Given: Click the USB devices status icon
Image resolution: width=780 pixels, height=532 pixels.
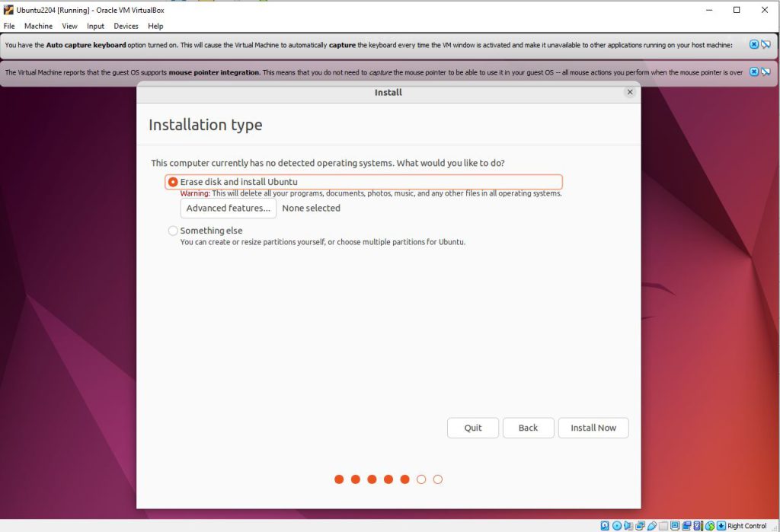Looking at the screenshot, I should [652, 526].
